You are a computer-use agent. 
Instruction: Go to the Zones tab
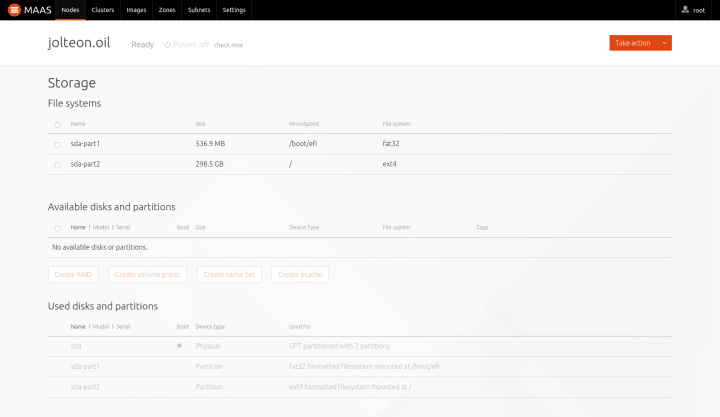[167, 10]
